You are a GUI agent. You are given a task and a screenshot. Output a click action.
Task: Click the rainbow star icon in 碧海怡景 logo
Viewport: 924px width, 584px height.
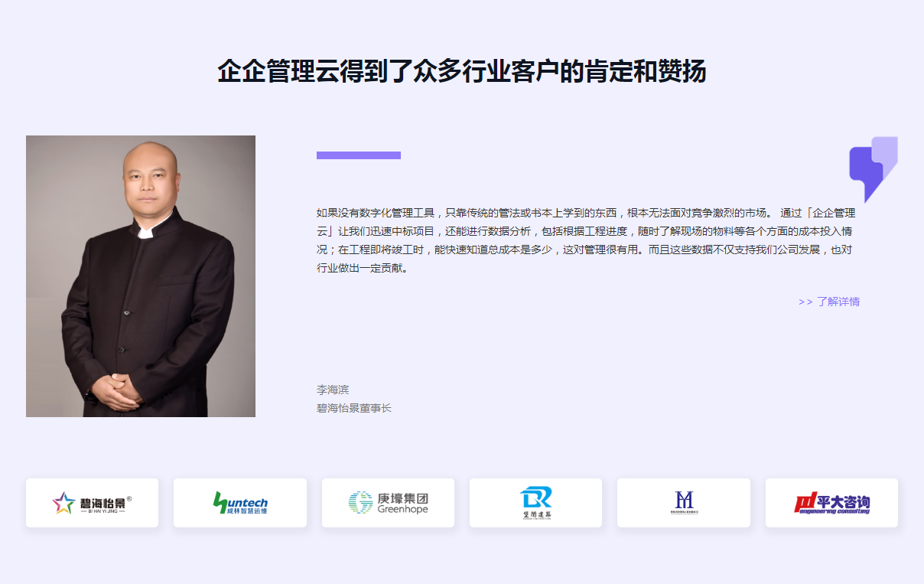click(x=63, y=503)
